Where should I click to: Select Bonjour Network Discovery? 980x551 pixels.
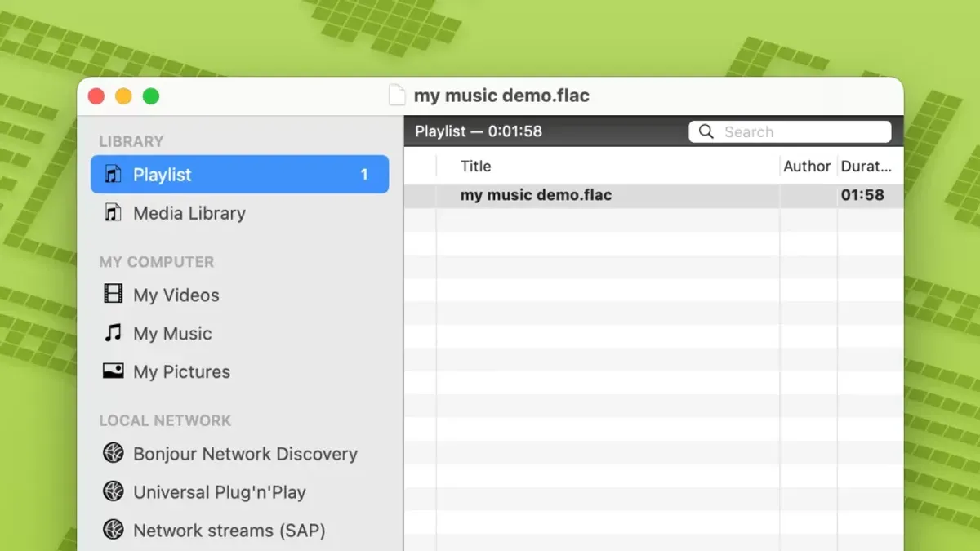pos(239,453)
